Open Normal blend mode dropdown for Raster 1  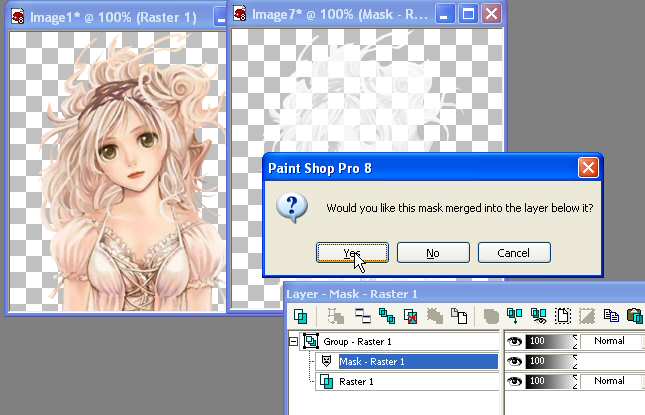pos(613,381)
